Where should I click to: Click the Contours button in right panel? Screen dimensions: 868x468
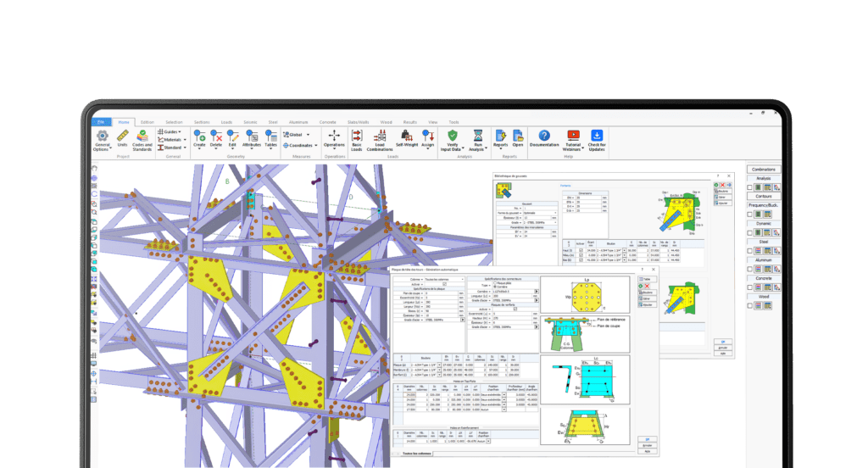764,196
